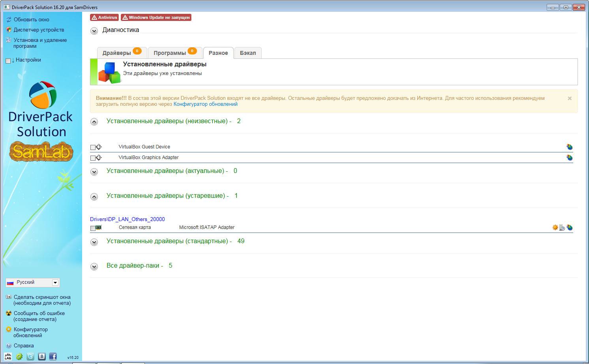Open Диспетчер устройств link
The height and width of the screenshot is (364, 589).
tap(39, 30)
